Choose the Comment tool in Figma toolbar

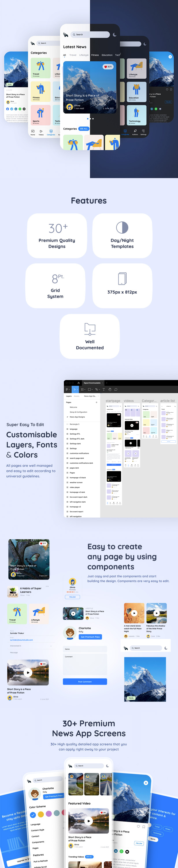click(116, 389)
